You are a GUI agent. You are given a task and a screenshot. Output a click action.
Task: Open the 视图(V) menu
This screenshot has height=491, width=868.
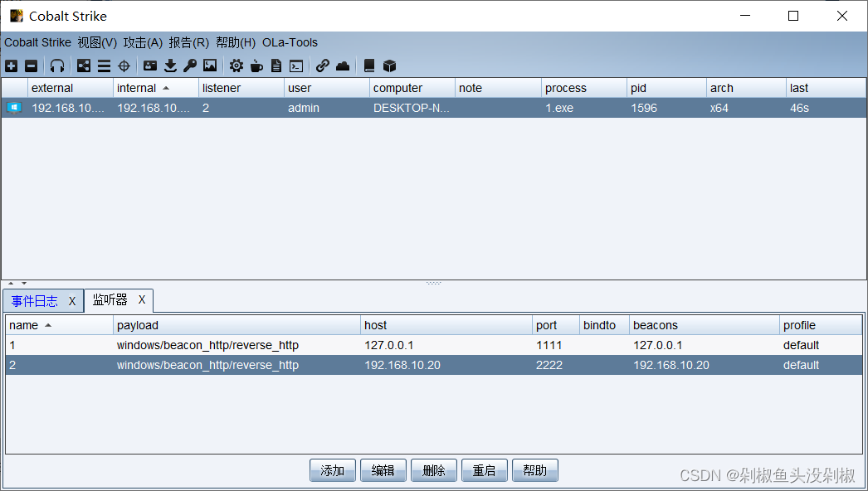[97, 42]
